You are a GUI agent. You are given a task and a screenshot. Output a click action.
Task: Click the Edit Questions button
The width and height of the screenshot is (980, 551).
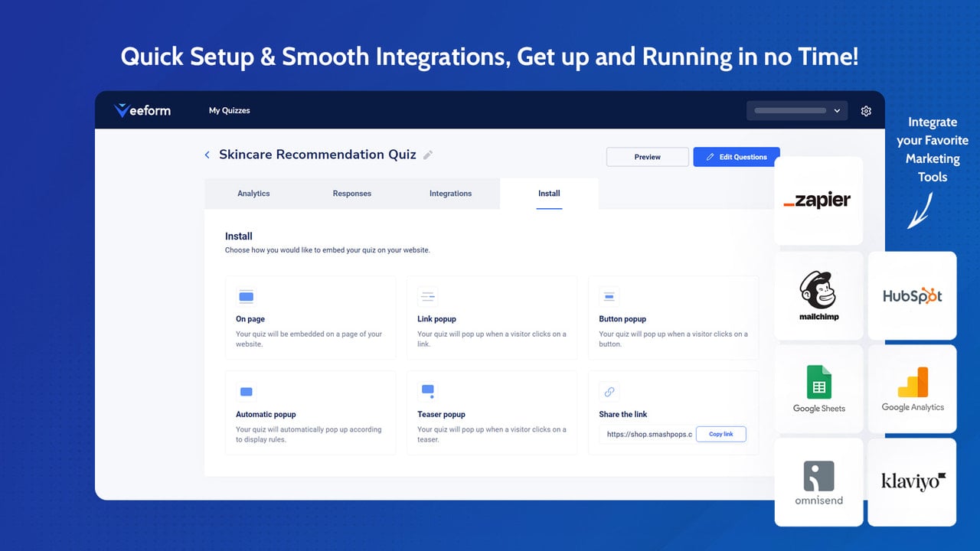[x=737, y=157]
